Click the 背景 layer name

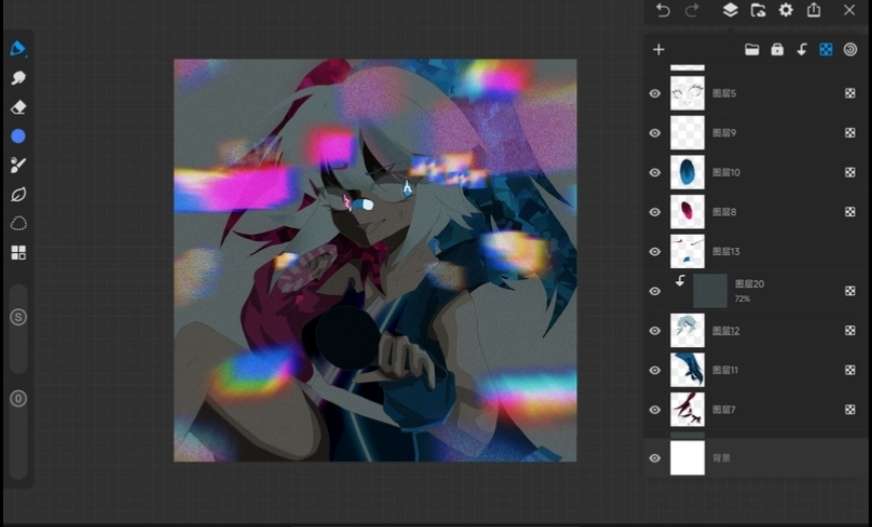[x=721, y=458]
